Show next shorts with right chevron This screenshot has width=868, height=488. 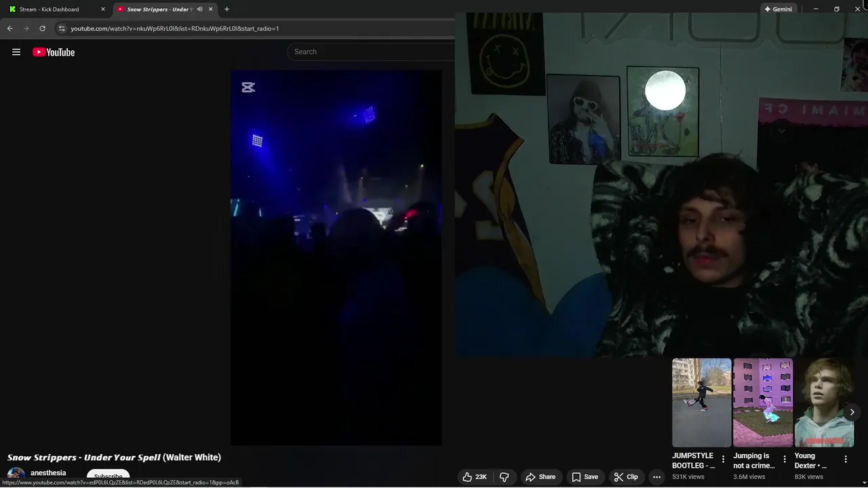tap(852, 412)
